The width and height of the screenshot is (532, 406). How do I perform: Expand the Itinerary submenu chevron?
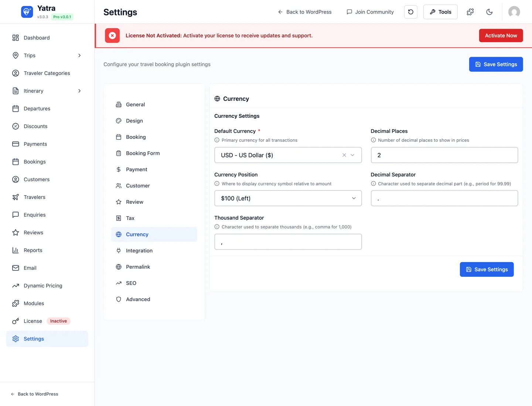79,91
